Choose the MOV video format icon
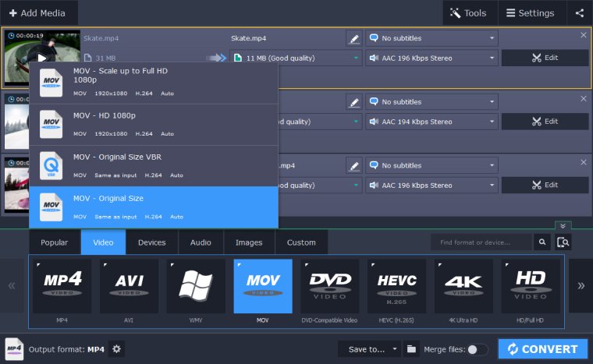The image size is (593, 364). click(x=263, y=286)
